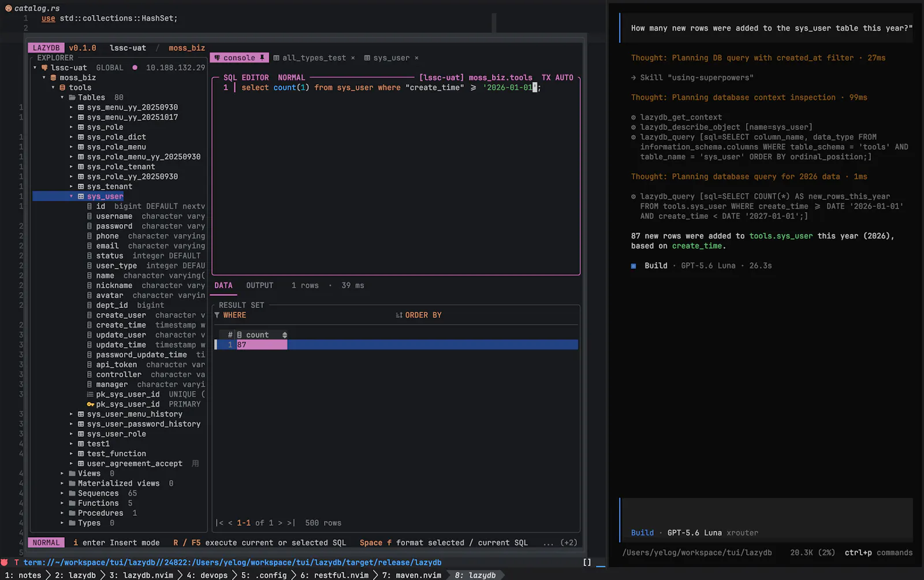Go to first results page
924x580 pixels.
pos(219,523)
